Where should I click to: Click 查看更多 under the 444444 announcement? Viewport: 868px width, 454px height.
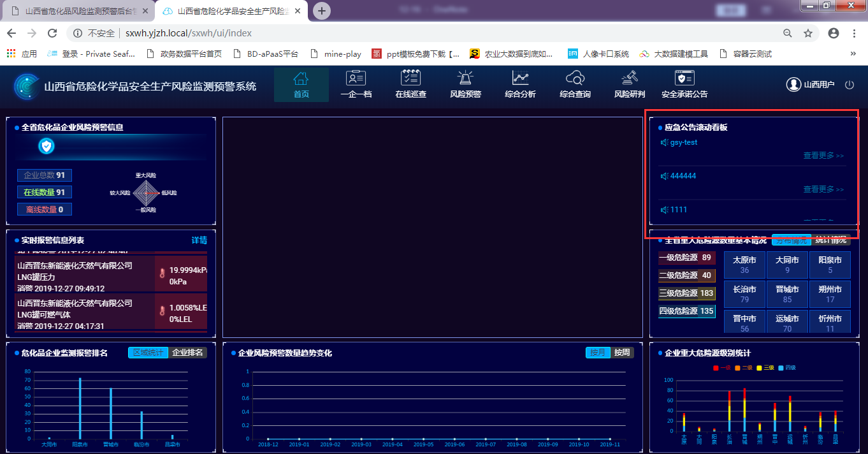click(823, 189)
